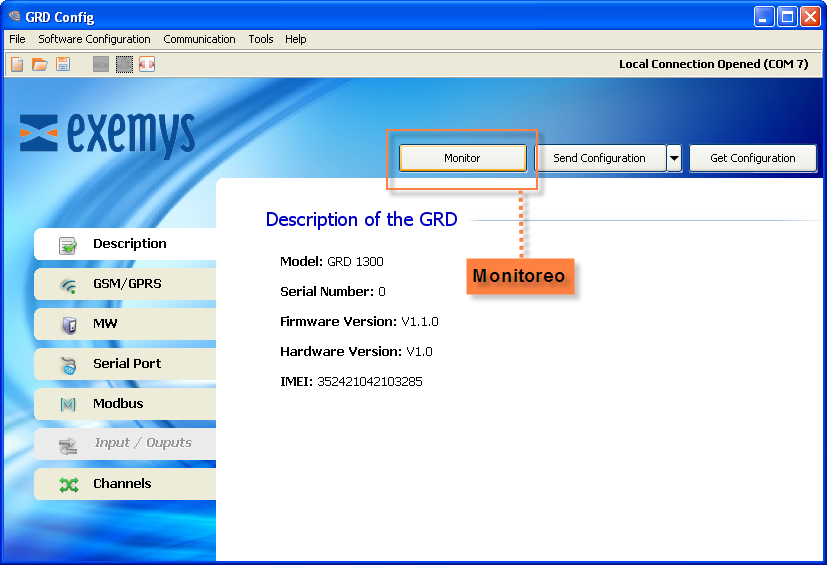The image size is (827, 565).
Task: Save configuration using the floppy disk icon
Action: click(63, 64)
